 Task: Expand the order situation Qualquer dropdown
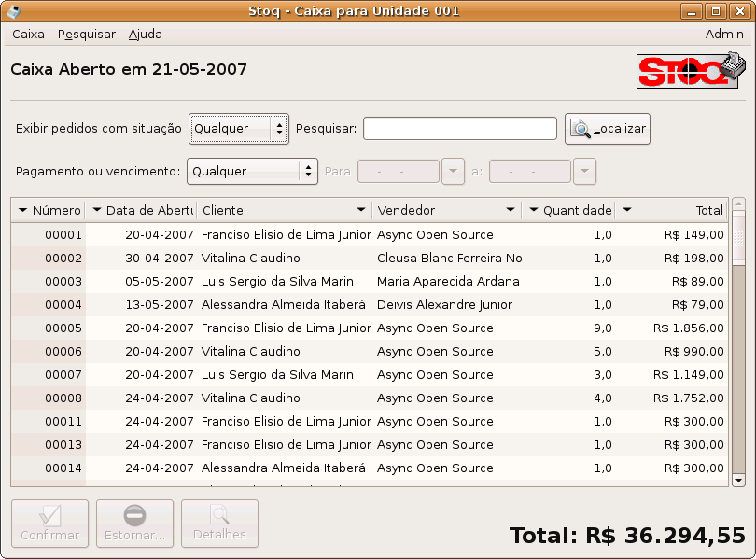tap(239, 129)
